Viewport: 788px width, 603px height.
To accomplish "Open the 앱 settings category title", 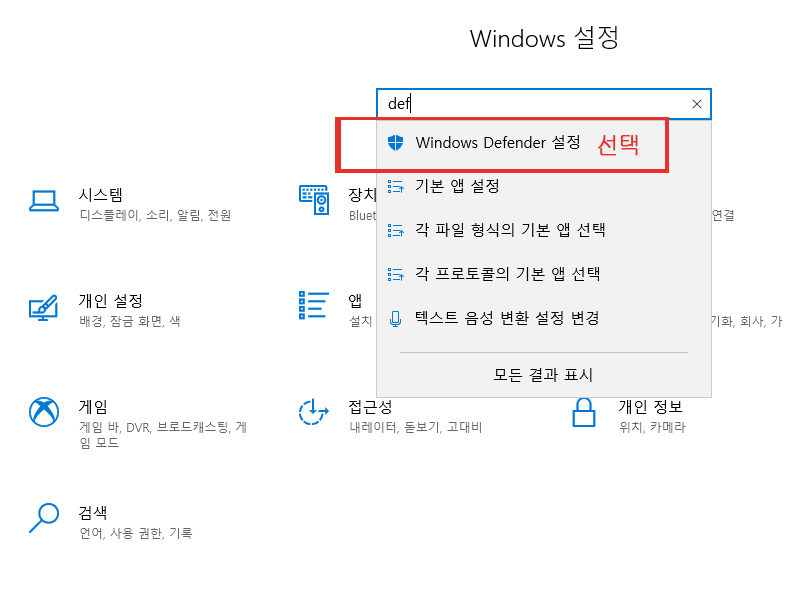I will 355,301.
